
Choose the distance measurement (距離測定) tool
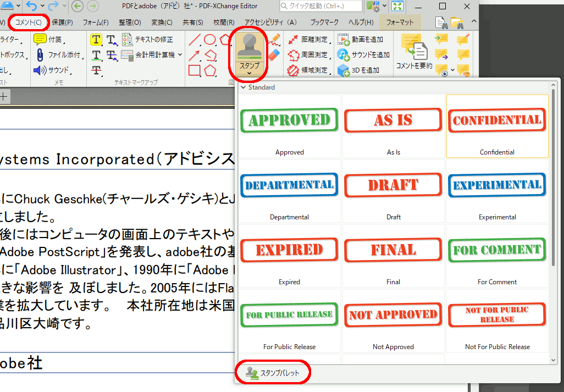pos(308,39)
